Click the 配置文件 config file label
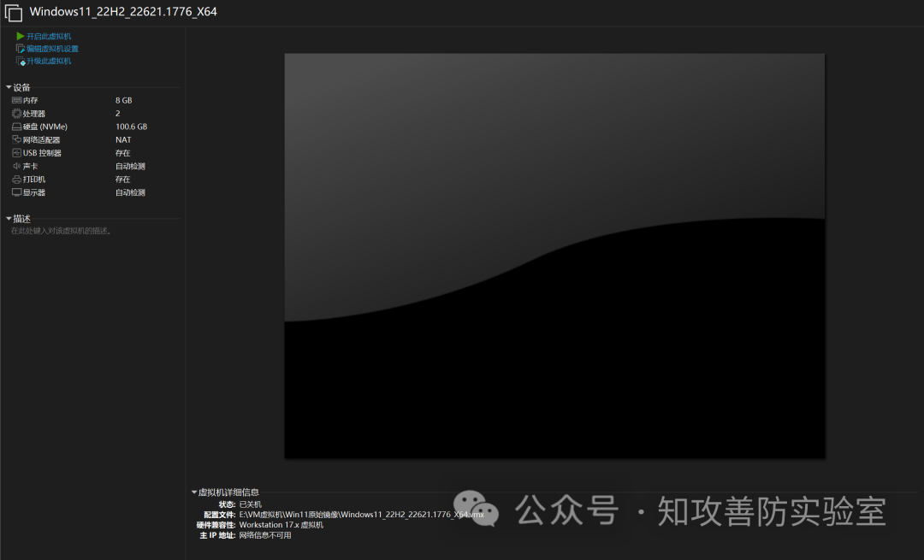Viewport: 924px width, 560px height. 219,515
